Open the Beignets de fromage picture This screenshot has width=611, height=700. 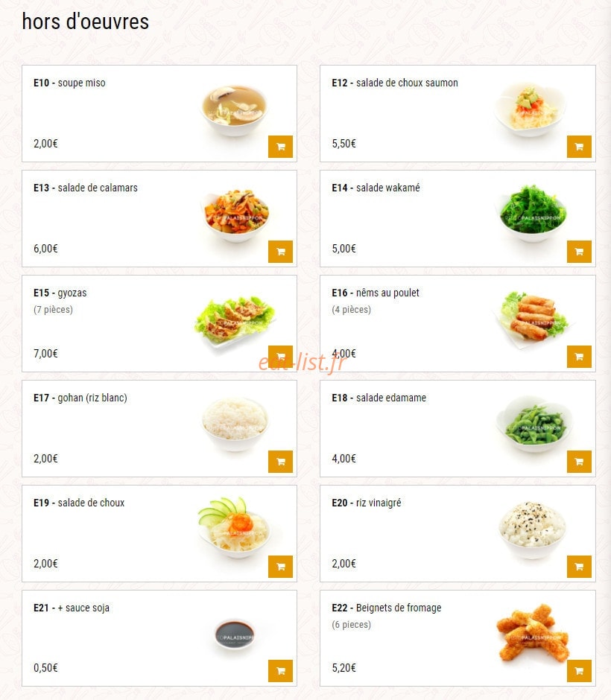533,633
